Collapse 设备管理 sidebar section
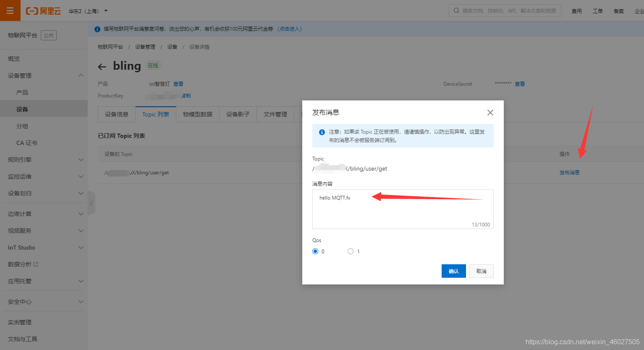 pos(44,76)
